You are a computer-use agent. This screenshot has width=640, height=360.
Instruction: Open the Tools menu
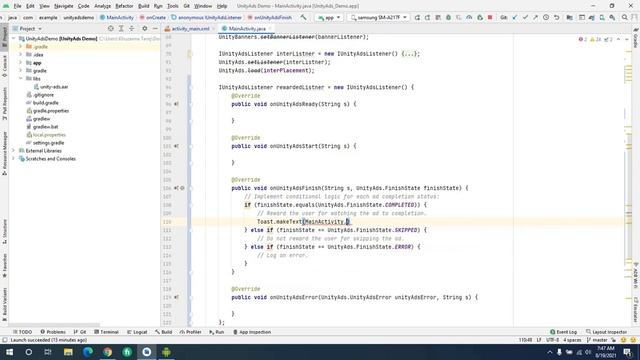(x=173, y=6)
